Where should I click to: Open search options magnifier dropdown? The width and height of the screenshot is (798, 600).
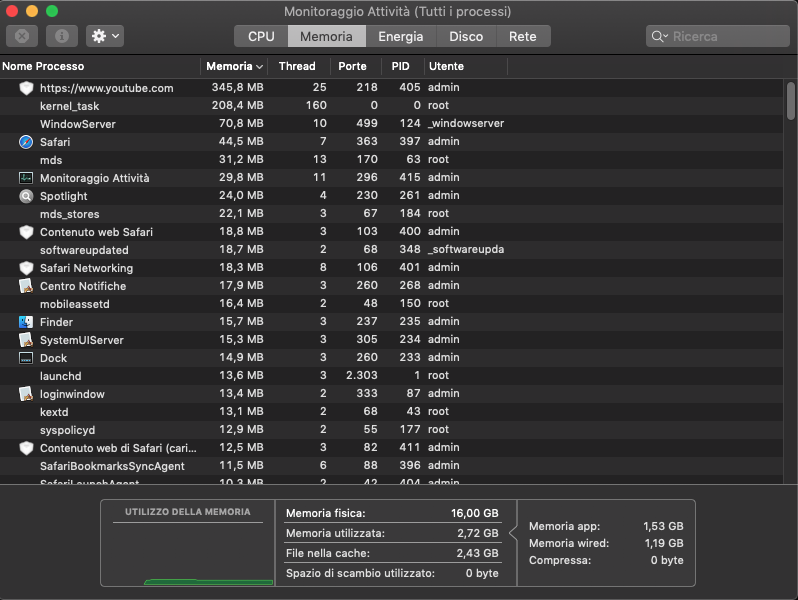click(x=660, y=36)
